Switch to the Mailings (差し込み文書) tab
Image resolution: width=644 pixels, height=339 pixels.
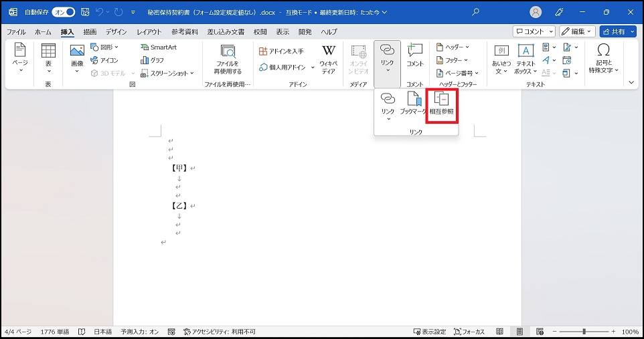(226, 31)
